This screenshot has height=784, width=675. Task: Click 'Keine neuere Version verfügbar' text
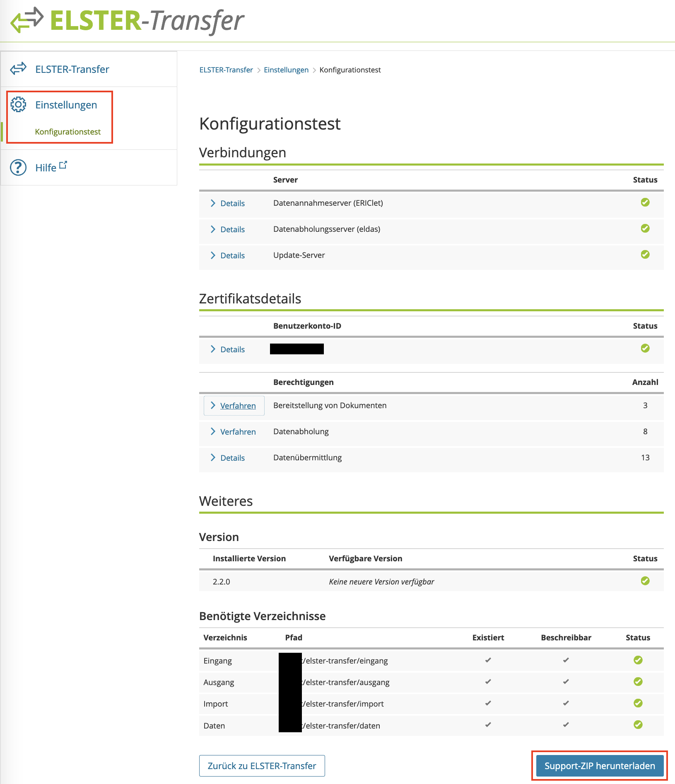(x=381, y=582)
